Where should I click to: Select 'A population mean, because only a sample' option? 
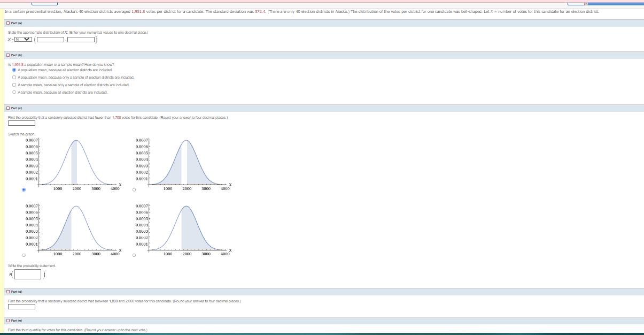pyautogui.click(x=13, y=78)
